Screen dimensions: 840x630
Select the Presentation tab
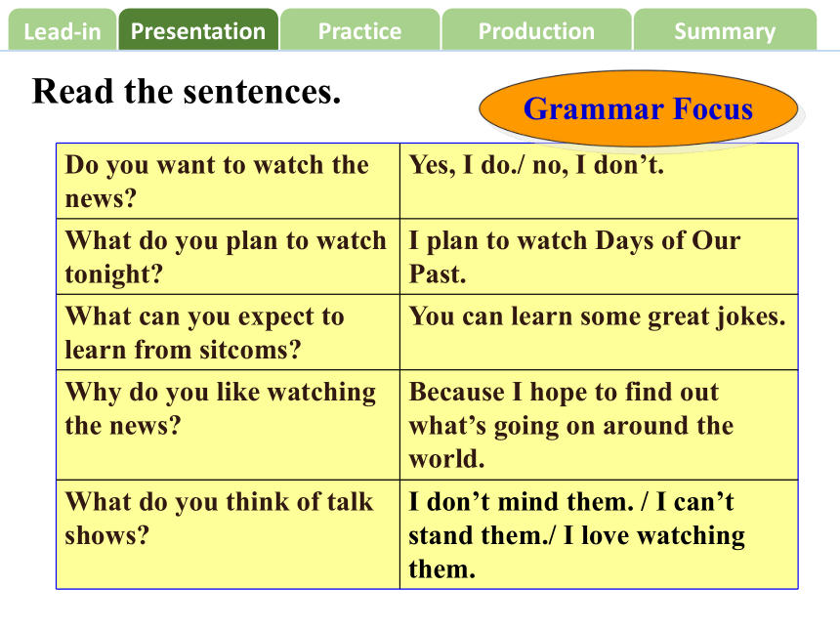[198, 30]
